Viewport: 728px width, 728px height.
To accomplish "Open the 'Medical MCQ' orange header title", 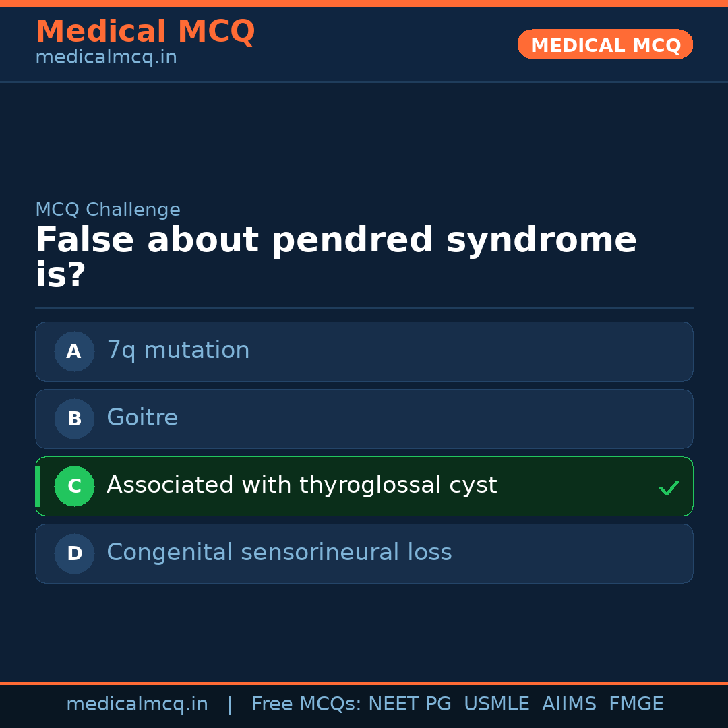I will coord(145,32).
